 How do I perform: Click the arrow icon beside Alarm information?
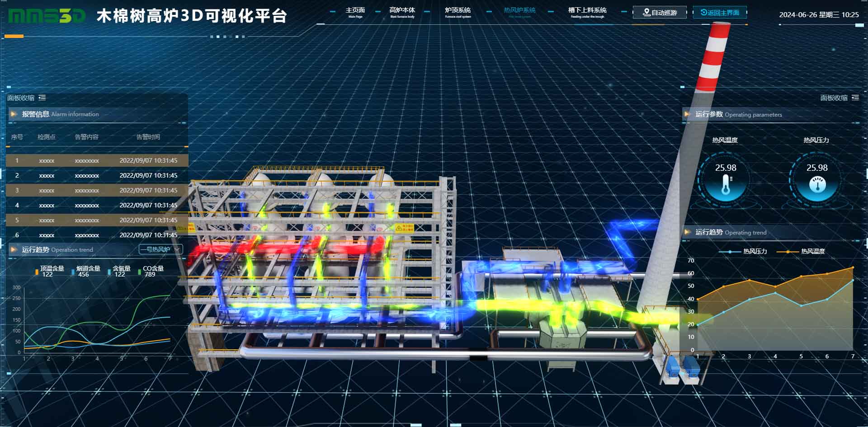(x=14, y=114)
